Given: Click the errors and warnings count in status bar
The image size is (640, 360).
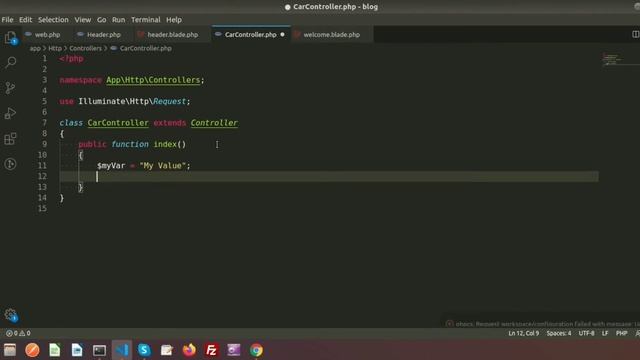Looking at the screenshot, I should point(18,333).
